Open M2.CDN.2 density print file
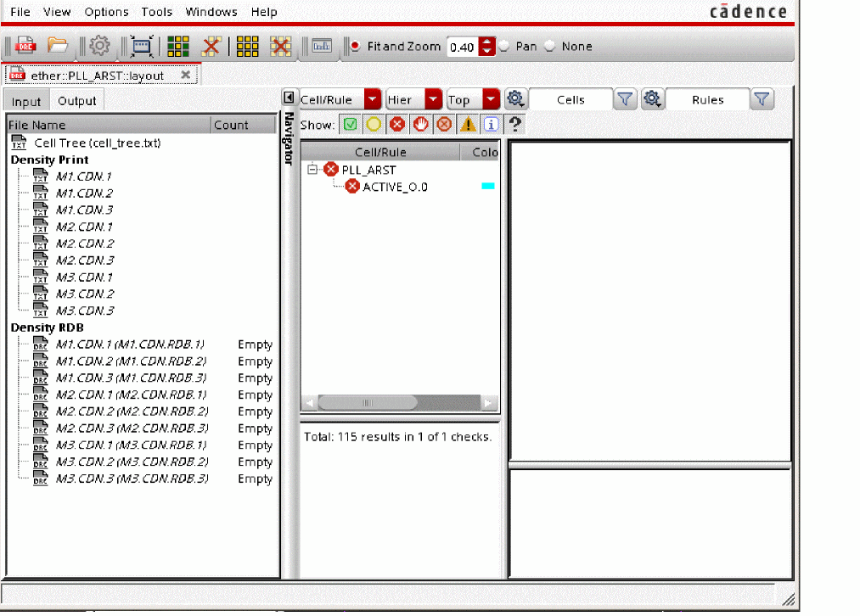860x616 pixels. (84, 244)
